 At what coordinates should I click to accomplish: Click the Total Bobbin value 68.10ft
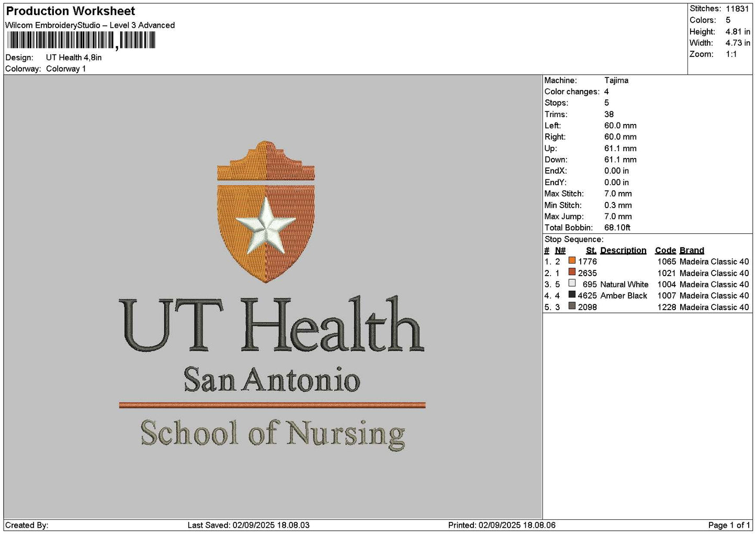pyautogui.click(x=617, y=228)
